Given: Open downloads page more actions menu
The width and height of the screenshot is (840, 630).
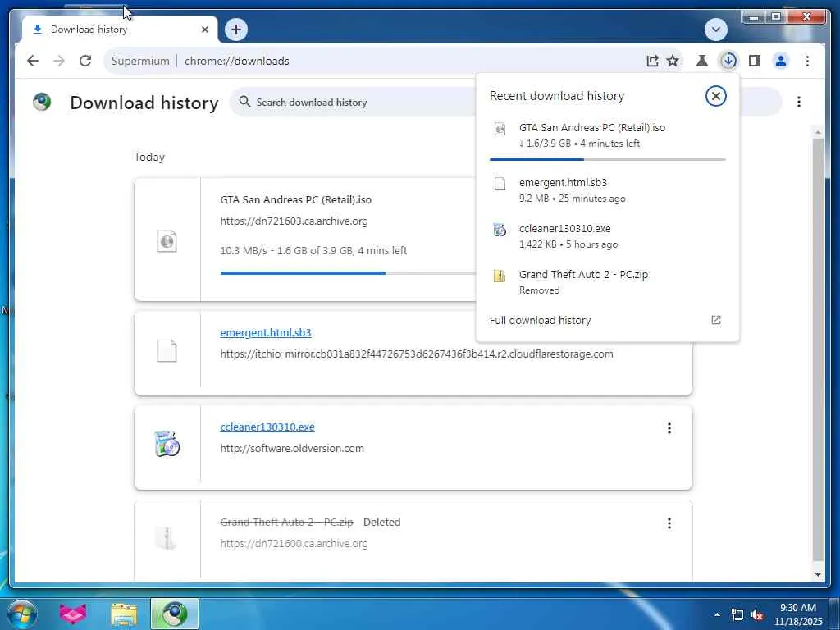Looking at the screenshot, I should coord(799,102).
